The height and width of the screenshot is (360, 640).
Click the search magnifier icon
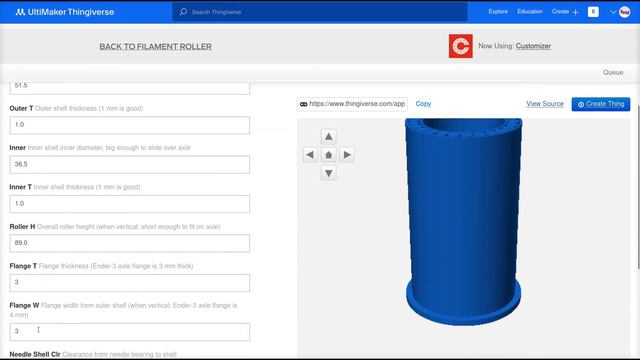pyautogui.click(x=183, y=12)
